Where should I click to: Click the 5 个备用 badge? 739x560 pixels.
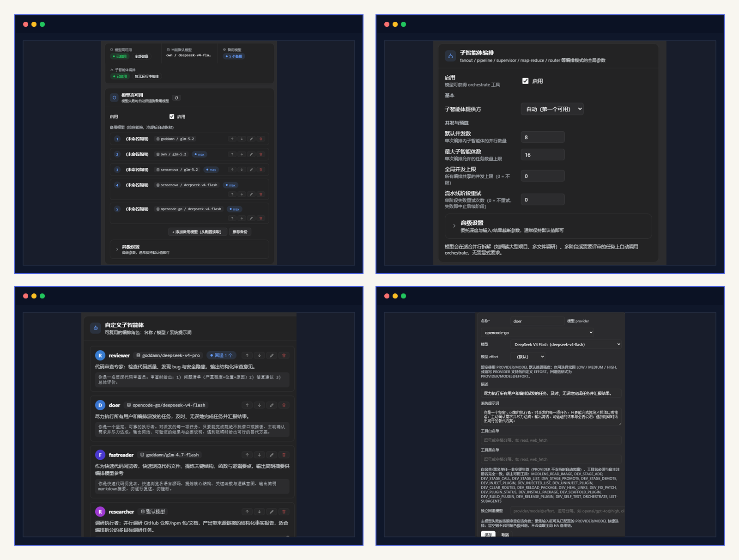(234, 56)
